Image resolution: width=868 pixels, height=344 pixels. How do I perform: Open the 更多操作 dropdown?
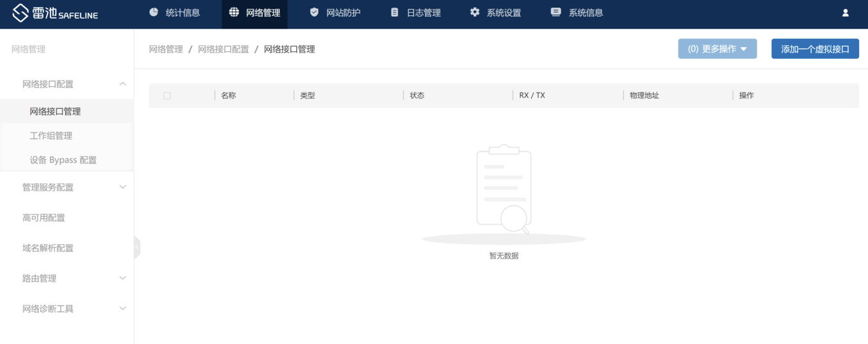coord(717,49)
